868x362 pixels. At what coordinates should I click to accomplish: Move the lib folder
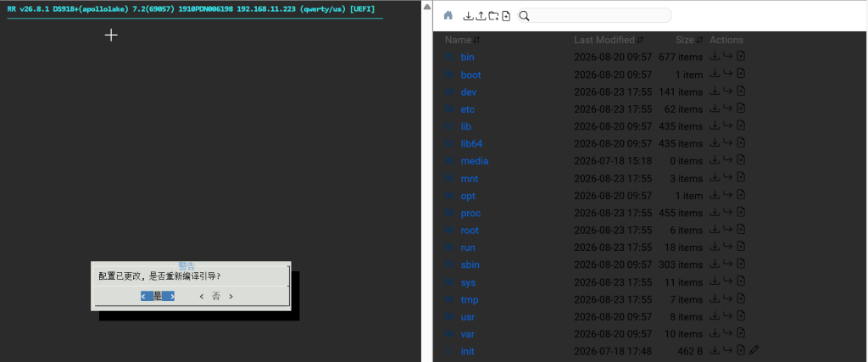(728, 125)
